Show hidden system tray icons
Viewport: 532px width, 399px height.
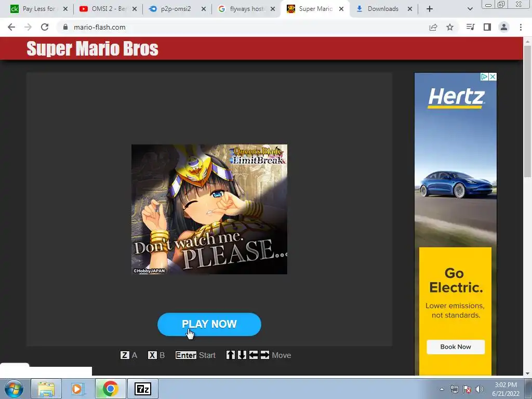pyautogui.click(x=442, y=389)
